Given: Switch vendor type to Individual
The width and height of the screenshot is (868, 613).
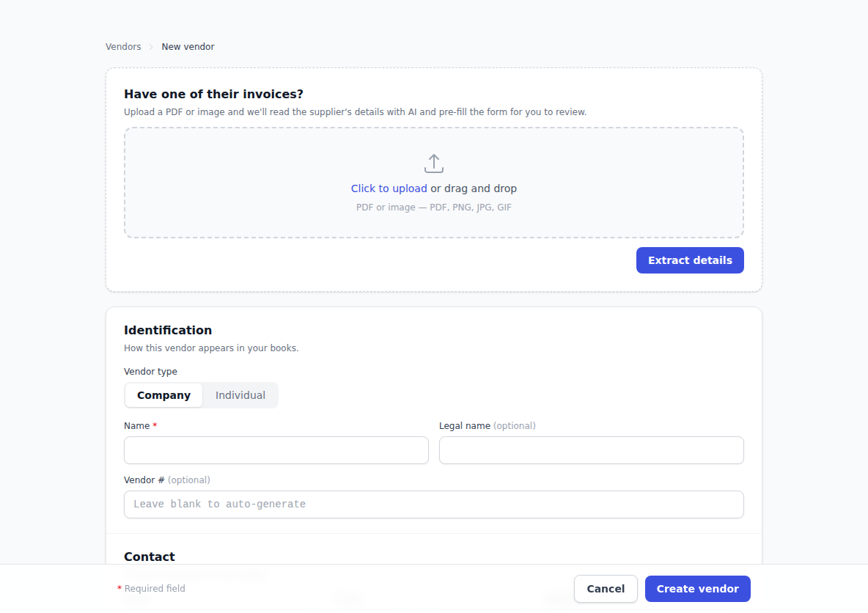Looking at the screenshot, I should (240, 395).
